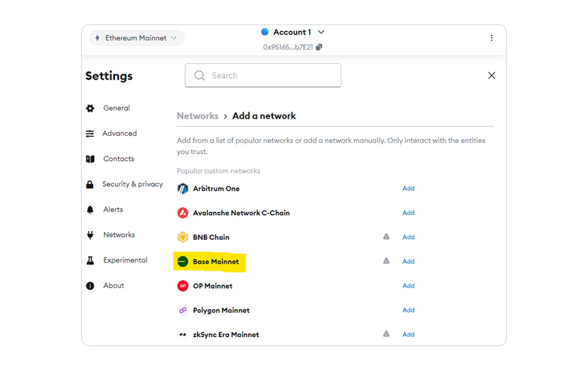Add the zkSync Era Mainnet network
This screenshot has width=588, height=368.
pyautogui.click(x=408, y=334)
